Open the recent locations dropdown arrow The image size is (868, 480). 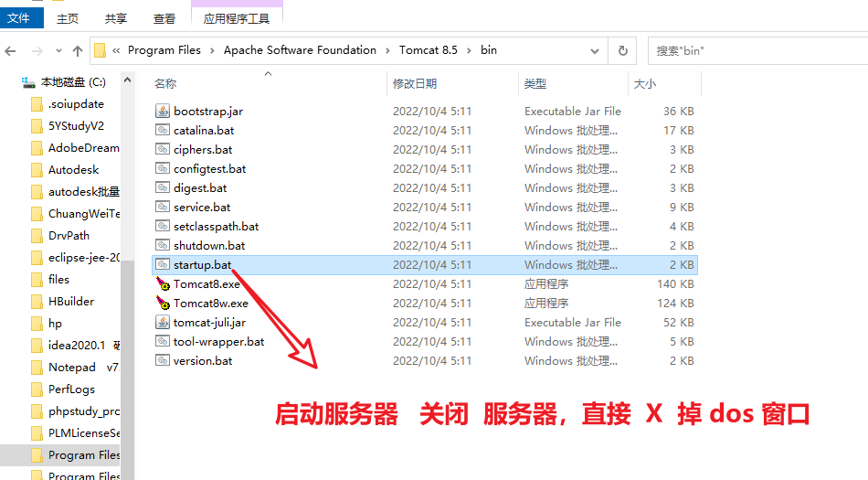(58, 51)
